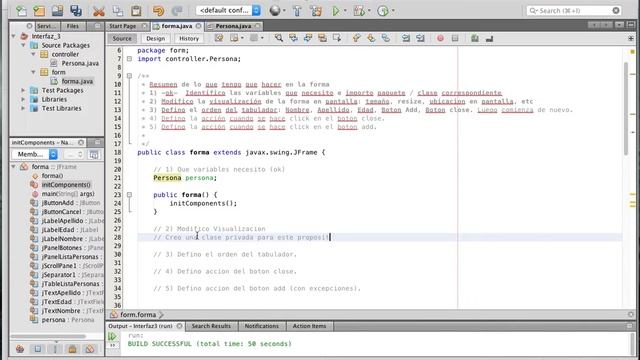Screen dimensions: 640x360
Task: Click the Copy toolbar icon
Action: point(118,11)
